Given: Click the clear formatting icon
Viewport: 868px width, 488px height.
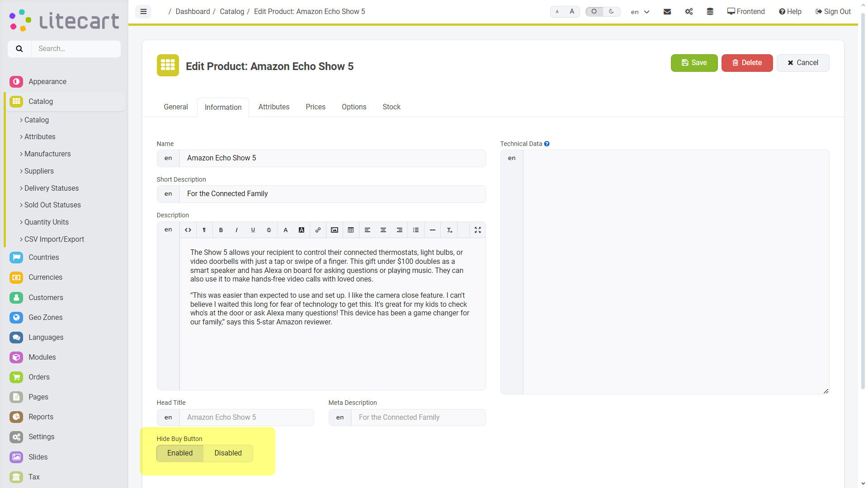Looking at the screenshot, I should 449,230.
